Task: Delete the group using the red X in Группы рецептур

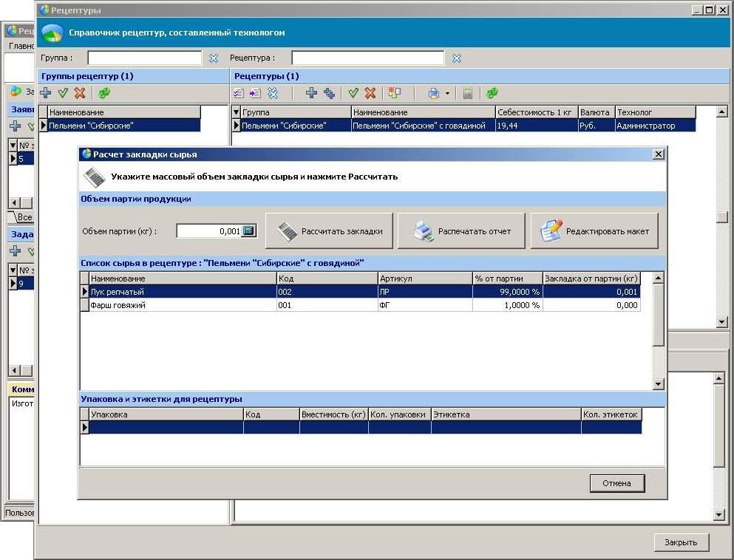Action: pos(80,93)
